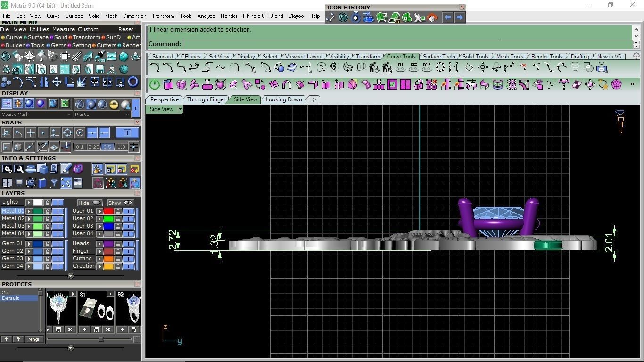This screenshot has height=362, width=644.
Task: Select the Move arrows tool icon
Action: coord(57,82)
